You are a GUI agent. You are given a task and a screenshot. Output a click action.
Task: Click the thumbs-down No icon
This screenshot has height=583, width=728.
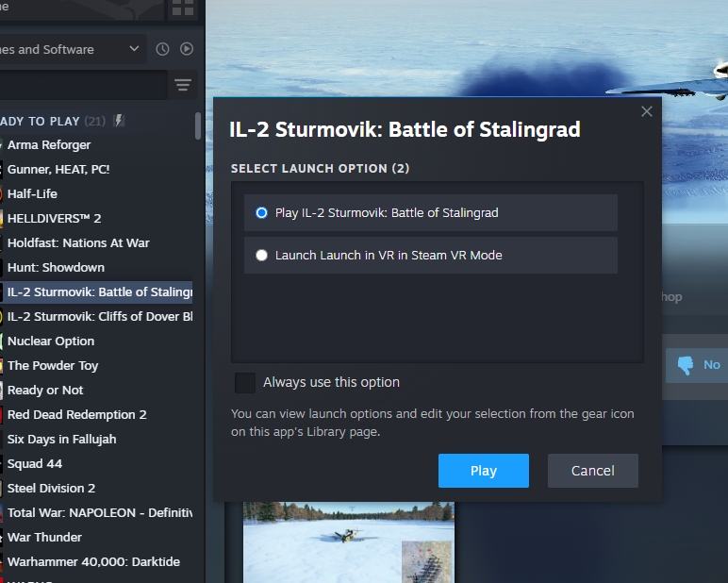click(686, 365)
